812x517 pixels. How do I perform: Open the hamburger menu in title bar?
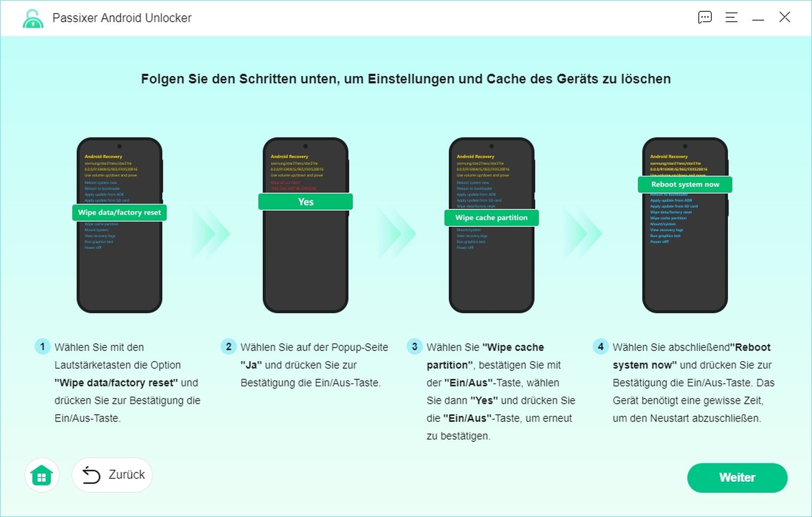click(731, 17)
